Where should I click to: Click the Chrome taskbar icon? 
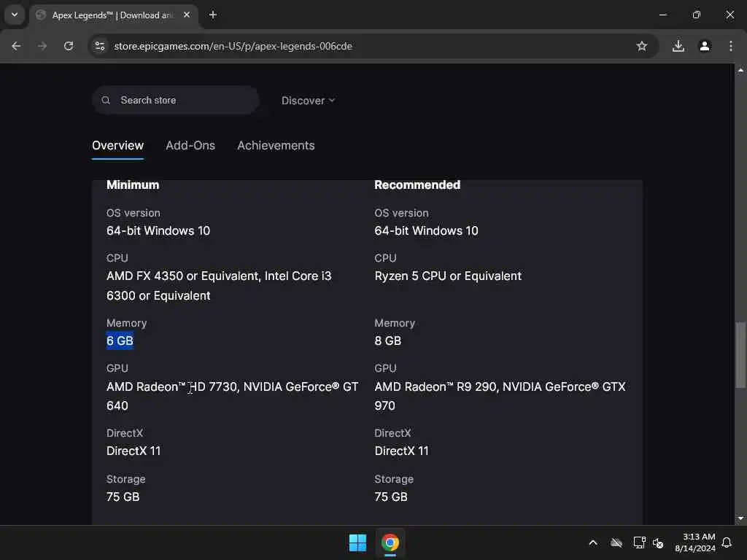(x=390, y=542)
